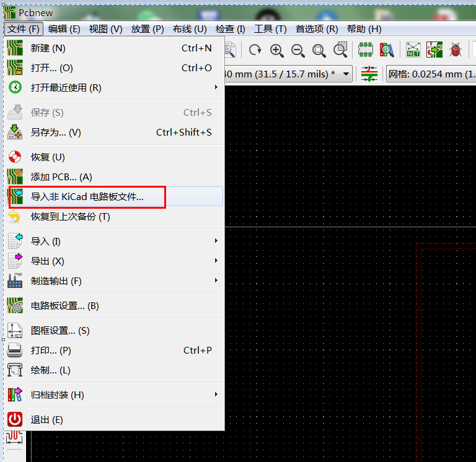Click the zoom out magnifier icon
Screen dimensions: 476x462
(298, 50)
